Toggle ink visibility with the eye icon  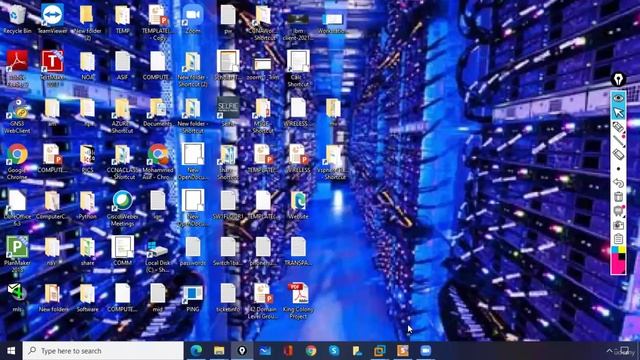tap(618, 98)
